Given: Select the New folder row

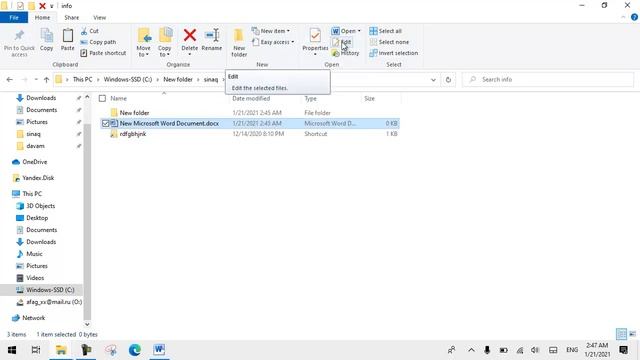Looking at the screenshot, I should pos(250,113).
